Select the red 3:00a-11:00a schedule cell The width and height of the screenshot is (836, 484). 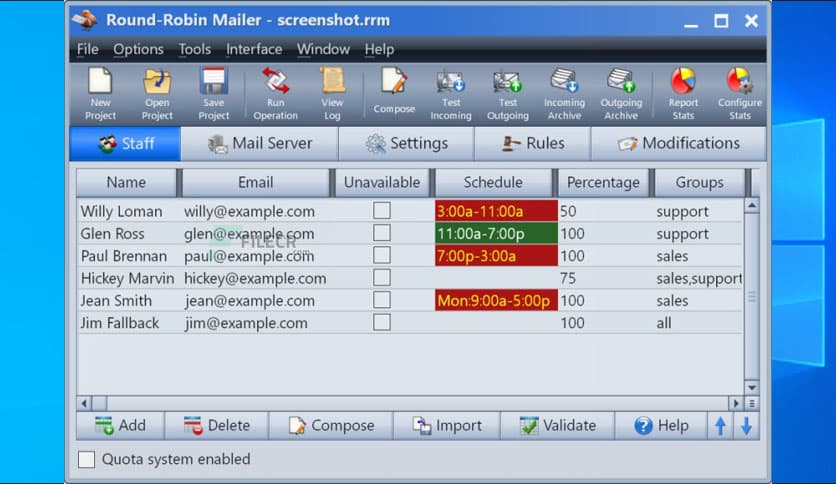pyautogui.click(x=496, y=211)
